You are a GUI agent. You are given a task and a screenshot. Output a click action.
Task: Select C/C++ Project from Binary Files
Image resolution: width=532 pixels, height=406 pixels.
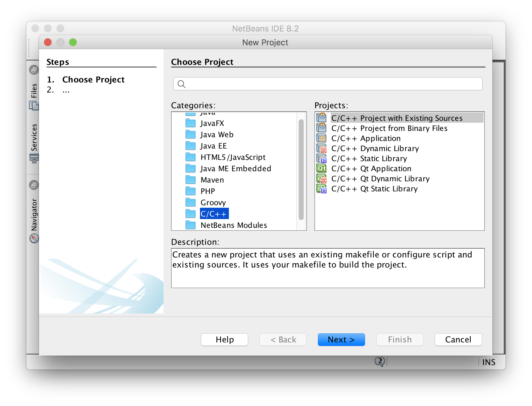(x=389, y=128)
